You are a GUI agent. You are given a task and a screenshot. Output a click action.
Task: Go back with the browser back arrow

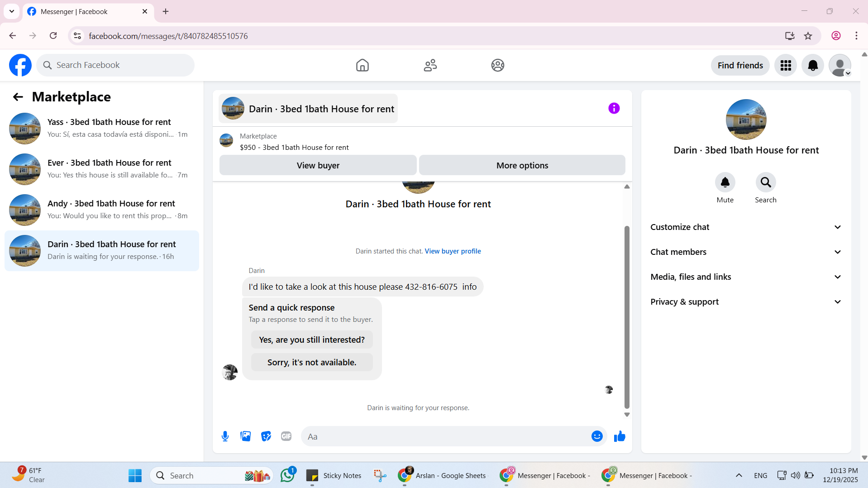point(13,36)
